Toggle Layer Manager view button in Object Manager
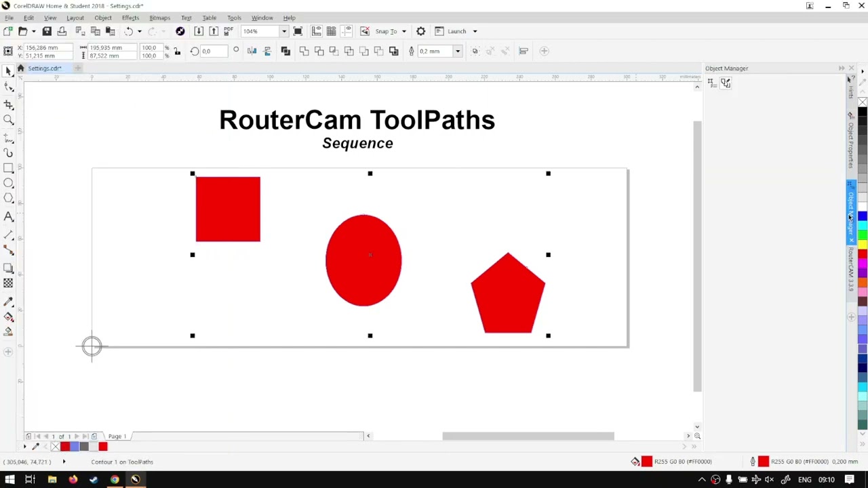Viewport: 868px width, 488px height. [x=726, y=83]
